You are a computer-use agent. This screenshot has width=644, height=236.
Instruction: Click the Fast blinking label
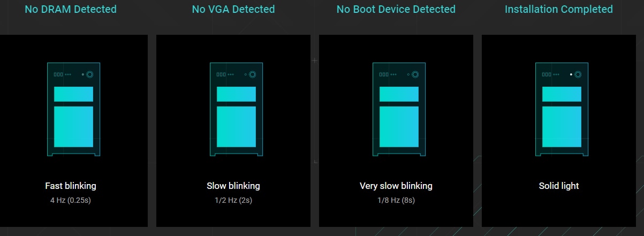[71, 186]
